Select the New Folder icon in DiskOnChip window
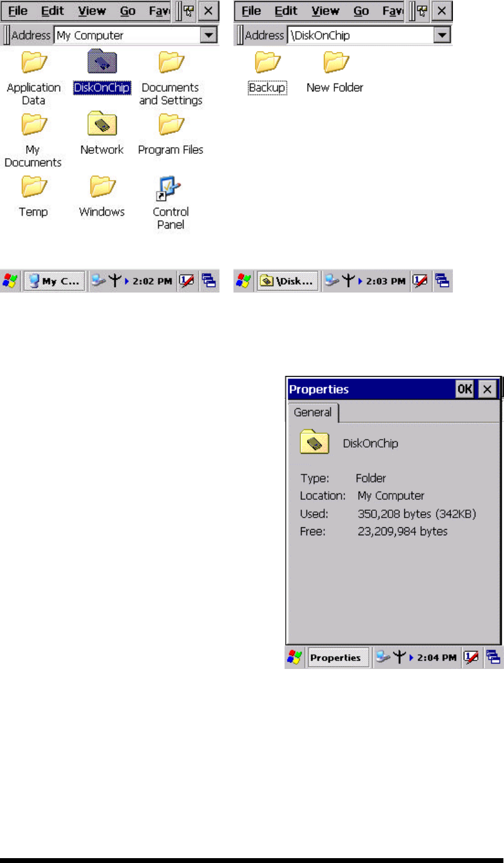The width and height of the screenshot is (504, 863). [336, 62]
